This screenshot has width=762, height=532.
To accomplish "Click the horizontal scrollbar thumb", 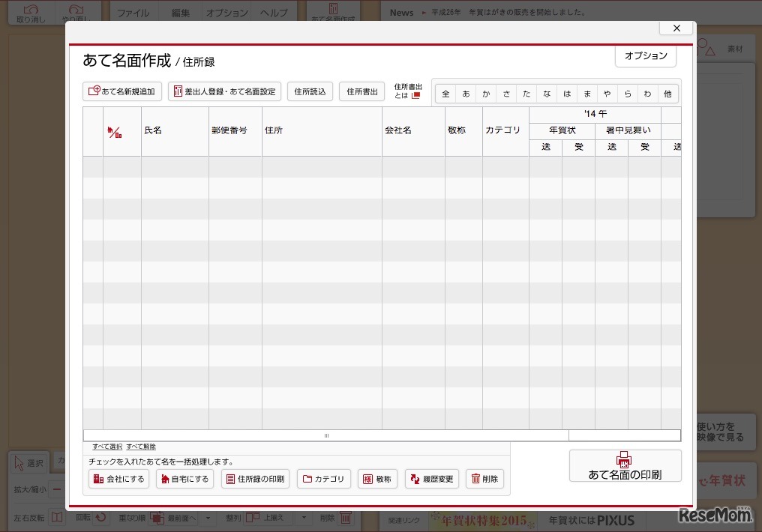I will coord(326,435).
